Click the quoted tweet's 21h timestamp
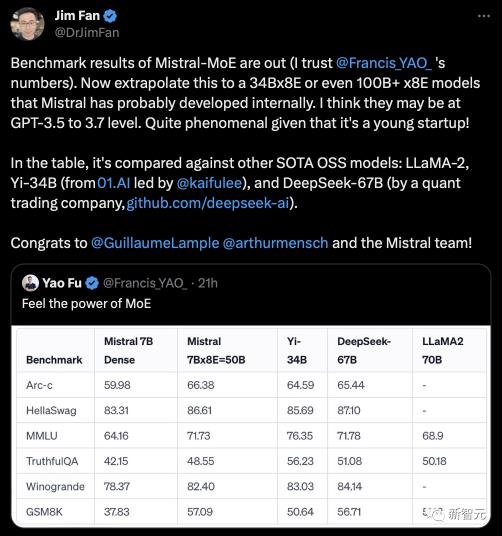Image resolution: width=502 pixels, height=536 pixels. point(208,283)
